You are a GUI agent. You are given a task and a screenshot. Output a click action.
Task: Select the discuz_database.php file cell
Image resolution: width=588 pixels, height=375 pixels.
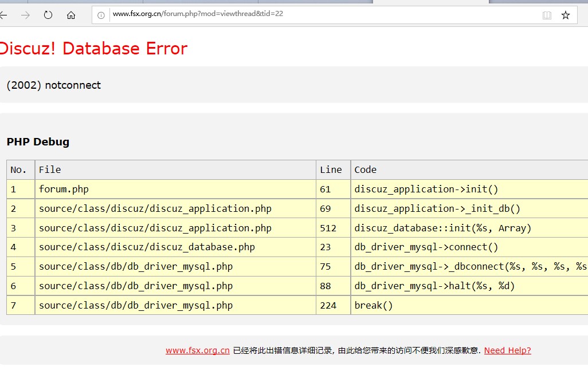(147, 247)
